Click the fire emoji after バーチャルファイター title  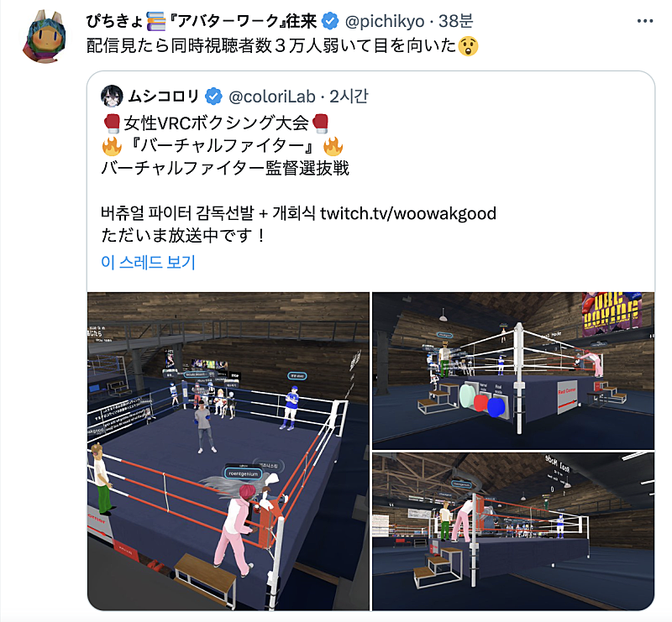tap(333, 146)
